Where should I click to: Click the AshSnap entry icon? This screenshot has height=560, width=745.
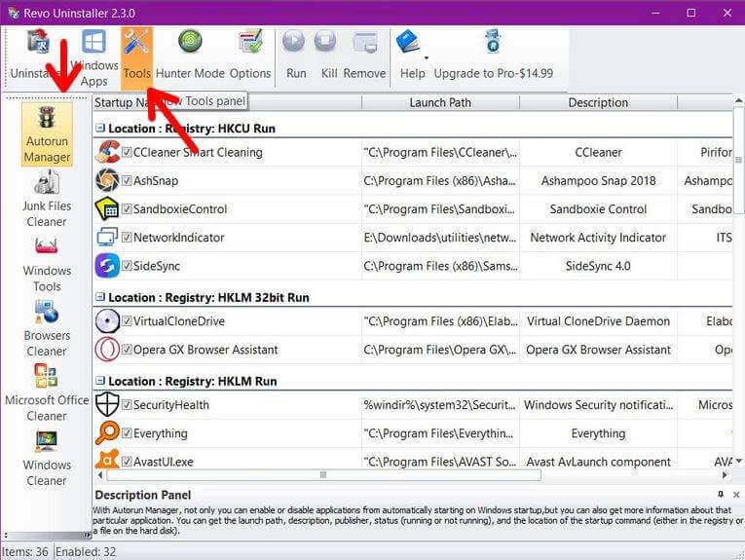click(107, 180)
